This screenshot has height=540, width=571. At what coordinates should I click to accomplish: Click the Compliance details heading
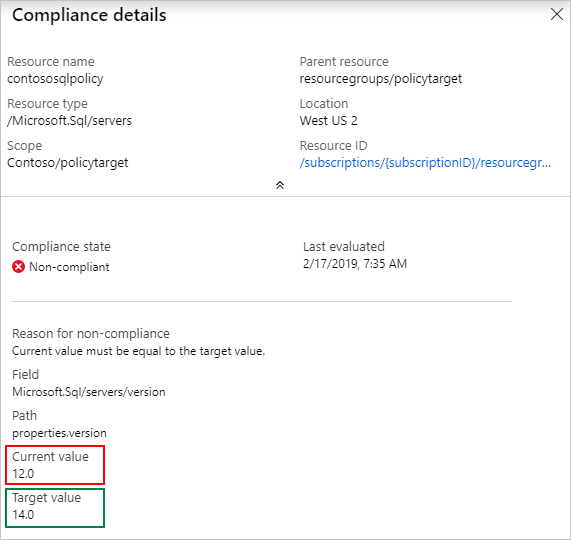[x=89, y=15]
